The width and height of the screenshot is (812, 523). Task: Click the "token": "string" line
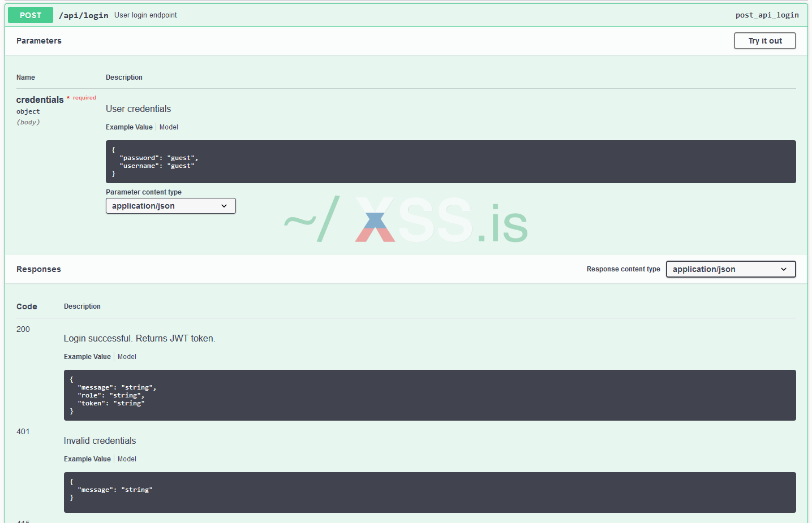111,404
